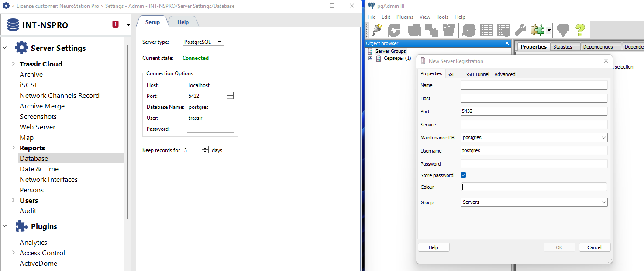Screen dimensions: 644x271
Task: Click the add server connection plug icon
Action: tap(378, 30)
